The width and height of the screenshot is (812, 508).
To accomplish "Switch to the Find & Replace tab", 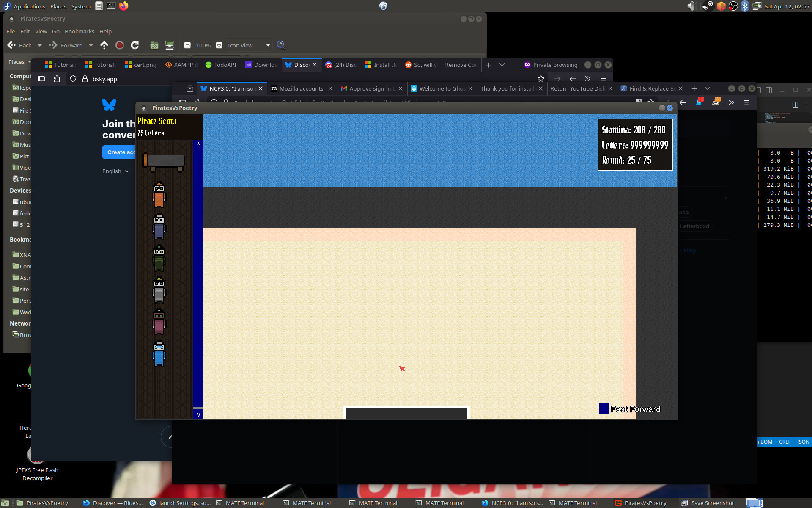I will (x=651, y=88).
